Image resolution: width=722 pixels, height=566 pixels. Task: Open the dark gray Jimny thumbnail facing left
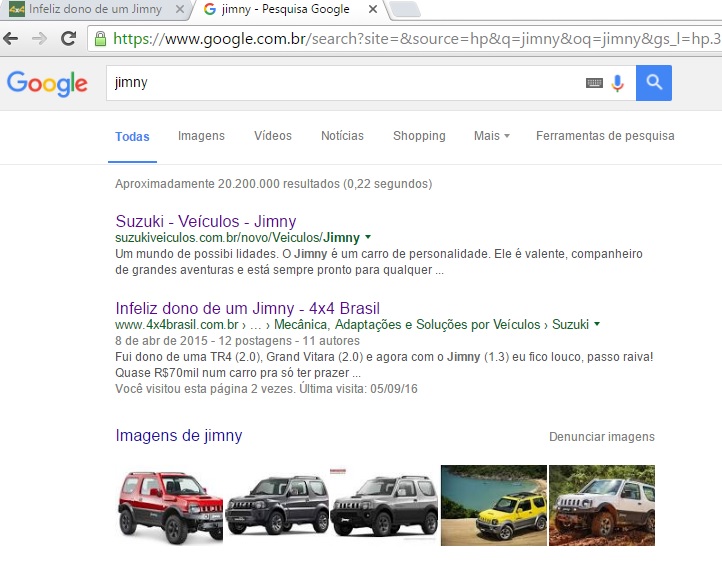278,506
